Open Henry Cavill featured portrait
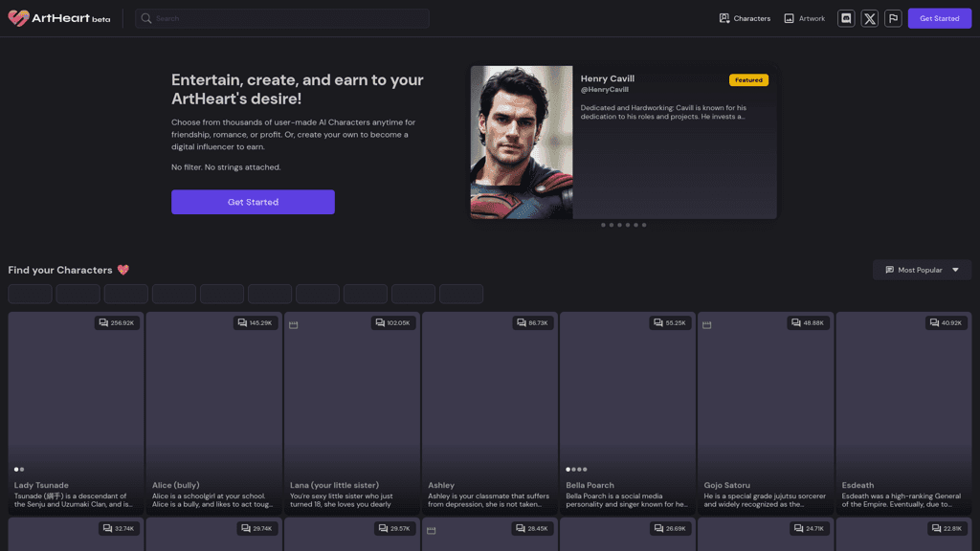 522,143
